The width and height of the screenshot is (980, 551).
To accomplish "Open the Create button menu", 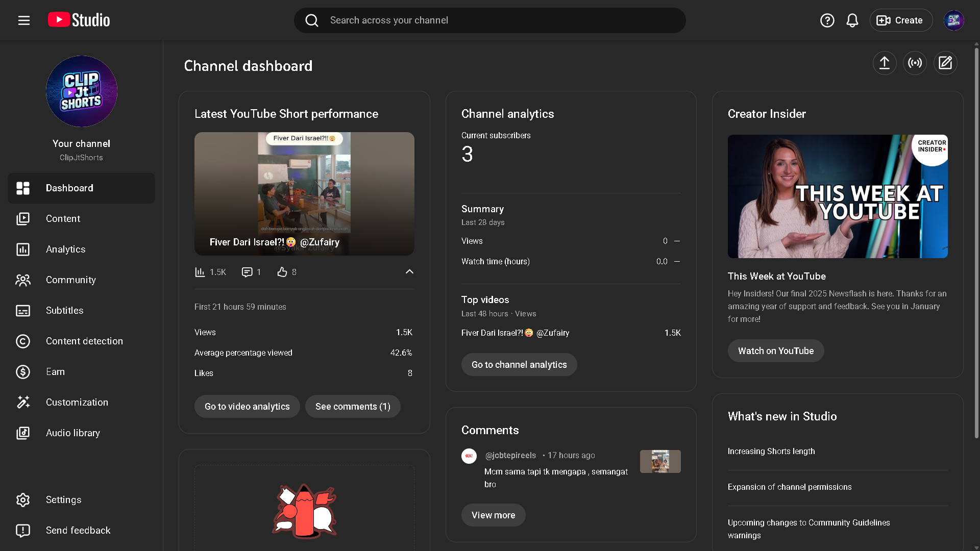I will (901, 20).
